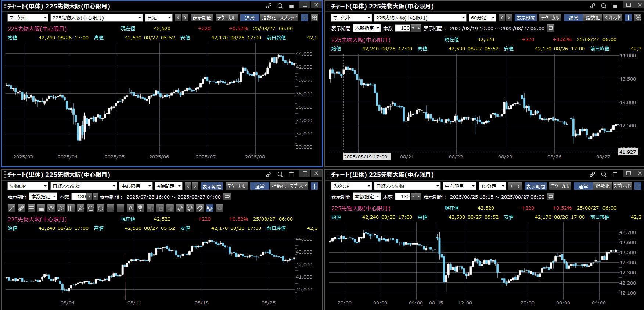
Task: Open the hamburger menu in the daily chart title bar
Action: pyautogui.click(x=291, y=6)
